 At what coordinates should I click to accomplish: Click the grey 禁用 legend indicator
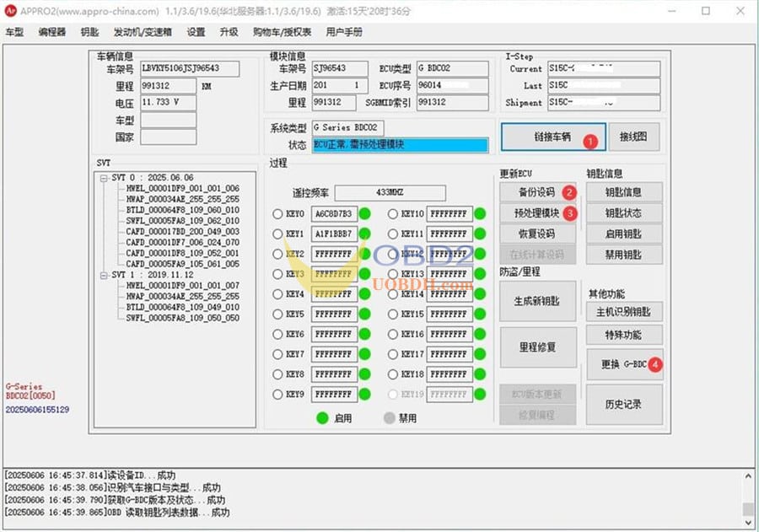pyautogui.click(x=389, y=417)
